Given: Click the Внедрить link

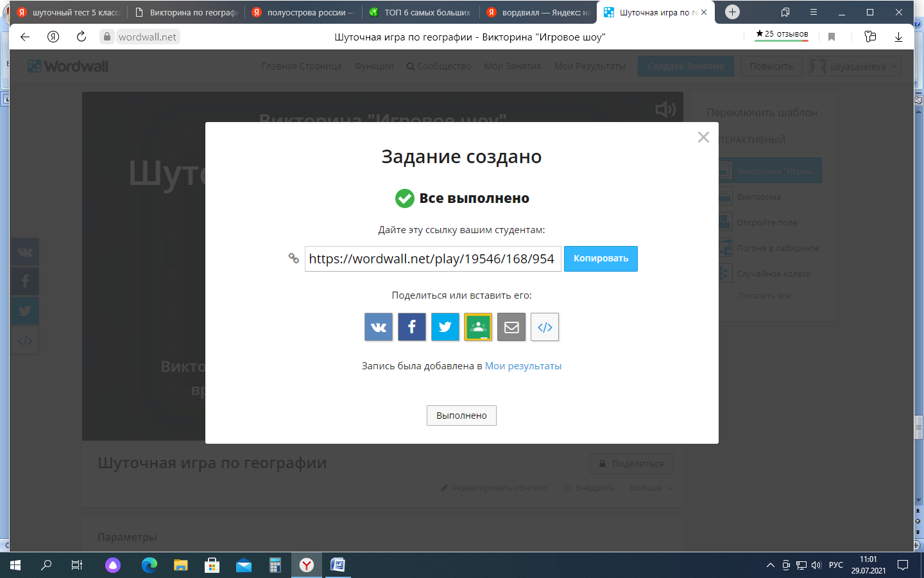Looking at the screenshot, I should click(x=588, y=488).
